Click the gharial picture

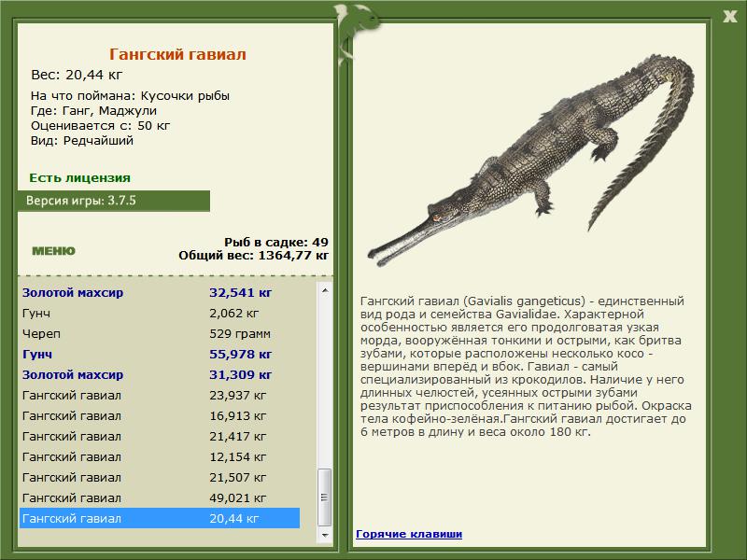point(530,161)
